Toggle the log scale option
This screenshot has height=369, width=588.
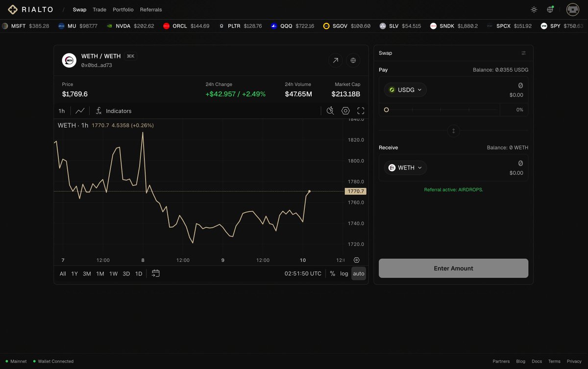click(344, 273)
